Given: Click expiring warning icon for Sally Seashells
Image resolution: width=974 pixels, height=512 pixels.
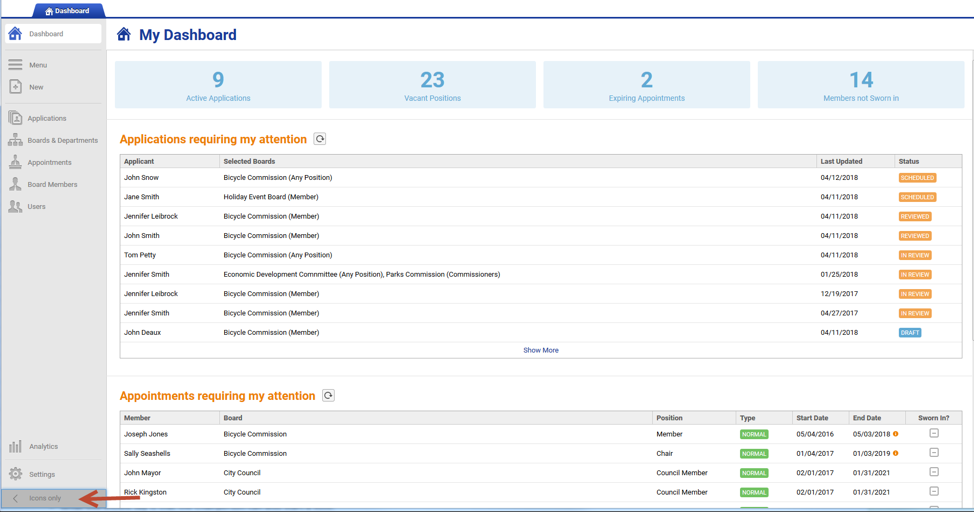Looking at the screenshot, I should (x=896, y=453).
